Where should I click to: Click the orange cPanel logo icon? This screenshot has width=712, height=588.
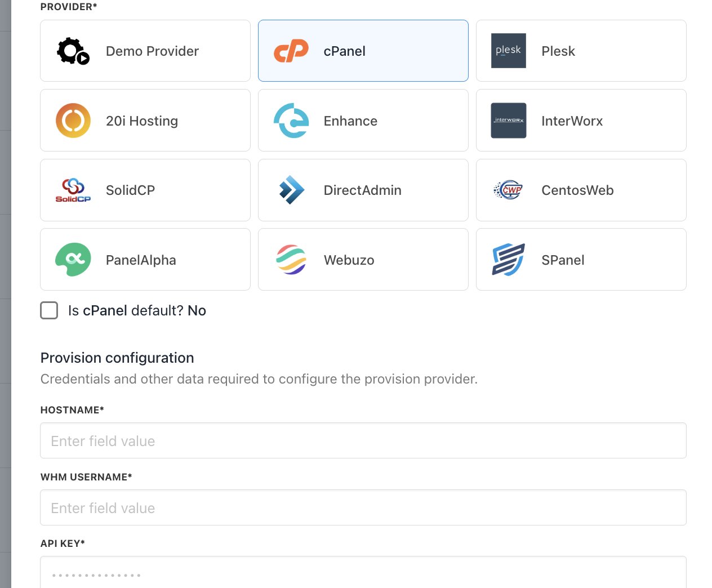291,51
